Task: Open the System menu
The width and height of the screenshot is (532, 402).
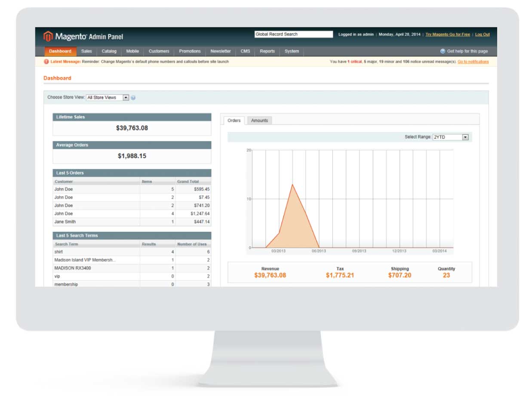Action: click(x=292, y=51)
